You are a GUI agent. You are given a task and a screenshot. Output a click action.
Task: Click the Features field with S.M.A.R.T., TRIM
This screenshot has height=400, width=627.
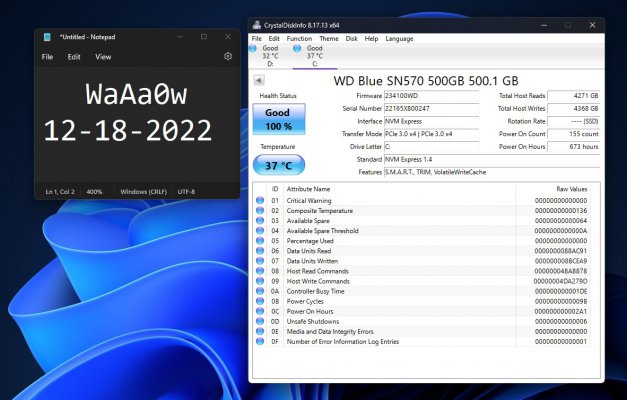[492, 172]
